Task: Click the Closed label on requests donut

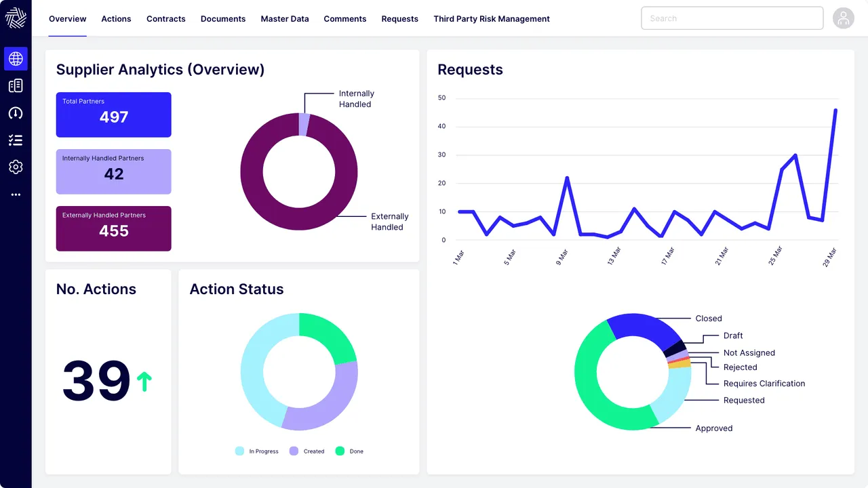Action: point(709,319)
